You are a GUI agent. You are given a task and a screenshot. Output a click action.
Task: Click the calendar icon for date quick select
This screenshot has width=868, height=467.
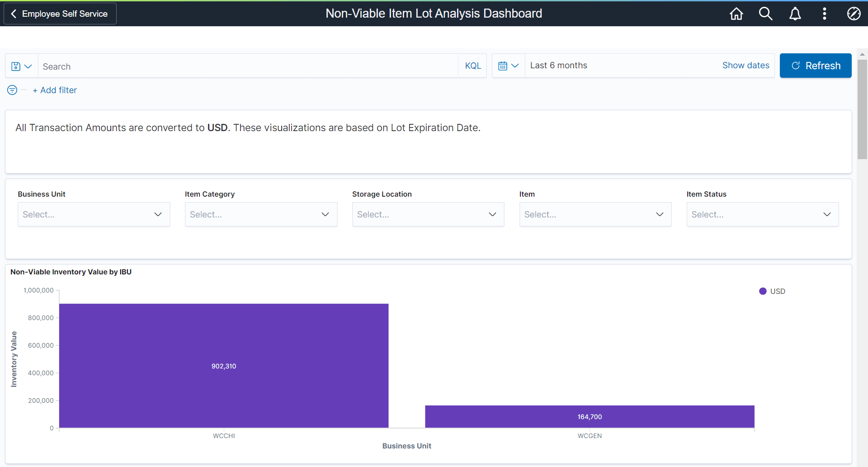[503, 66]
